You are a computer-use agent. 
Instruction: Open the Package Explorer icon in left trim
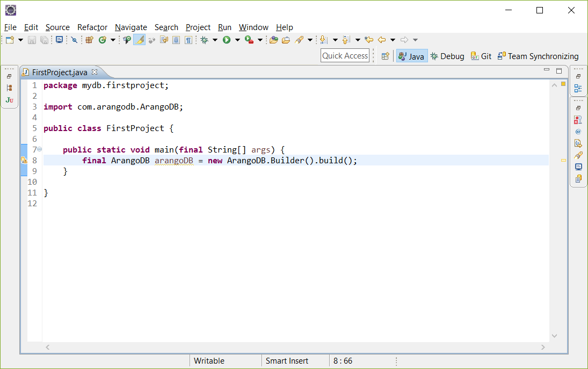pos(9,88)
